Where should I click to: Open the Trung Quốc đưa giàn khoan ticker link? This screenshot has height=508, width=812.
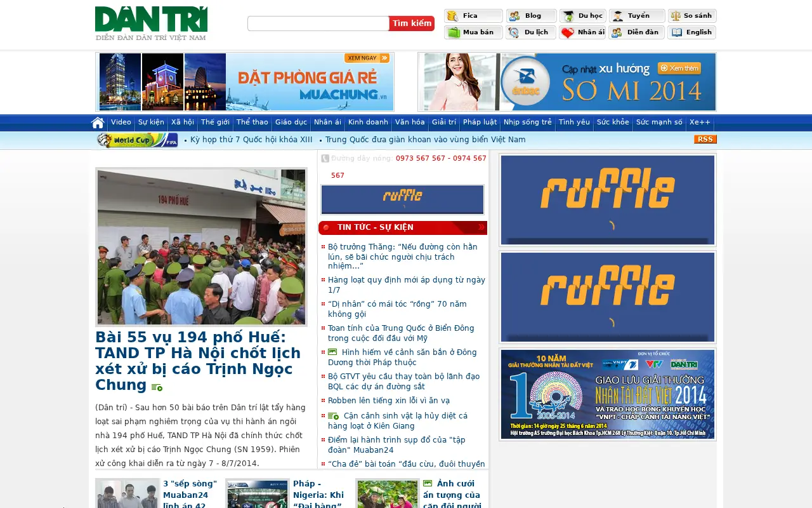point(425,140)
